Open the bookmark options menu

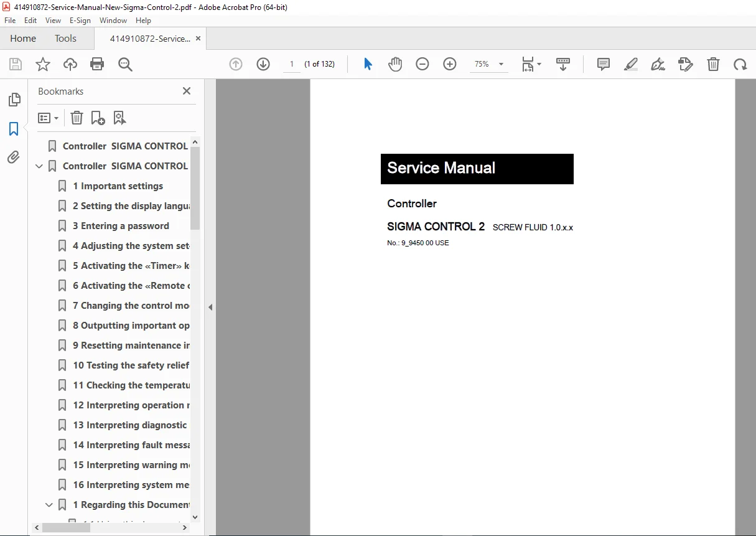[48, 118]
